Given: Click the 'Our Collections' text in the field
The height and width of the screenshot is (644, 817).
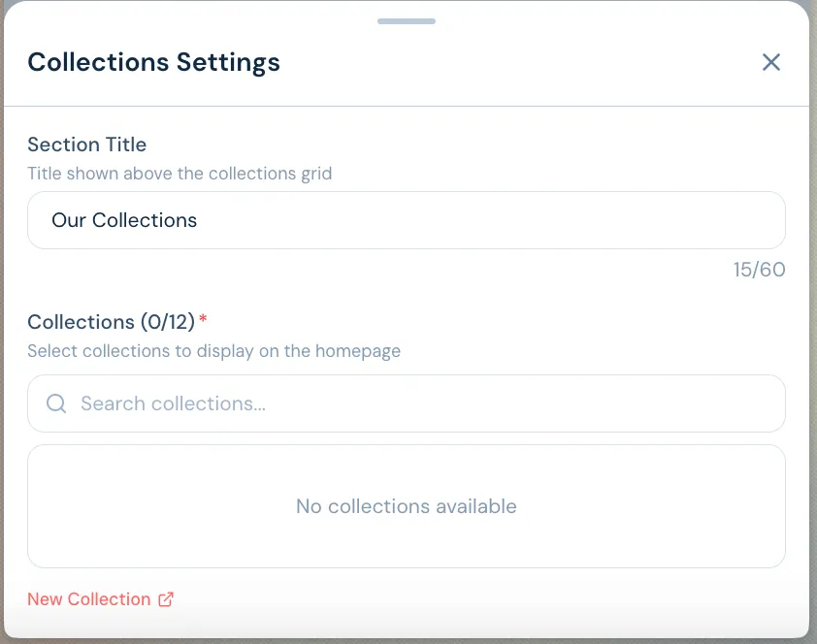Looking at the screenshot, I should point(124,220).
